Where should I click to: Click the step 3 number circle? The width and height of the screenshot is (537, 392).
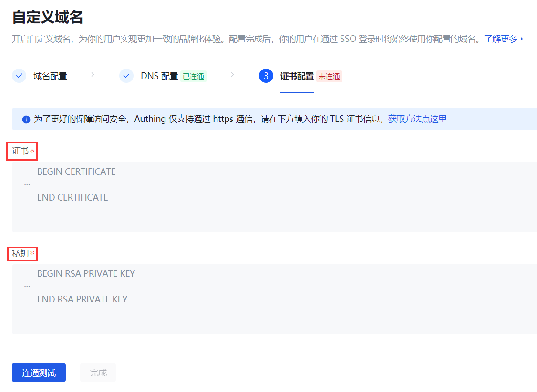coord(266,76)
